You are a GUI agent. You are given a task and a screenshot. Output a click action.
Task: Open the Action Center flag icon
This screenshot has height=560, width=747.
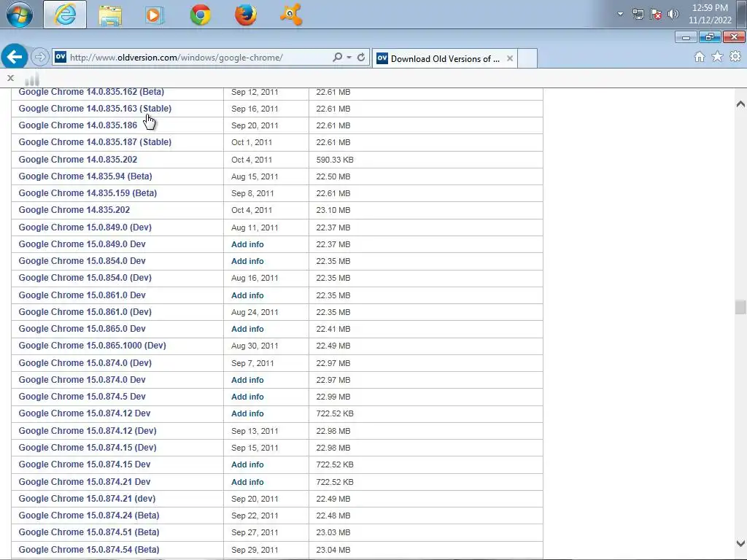point(656,14)
